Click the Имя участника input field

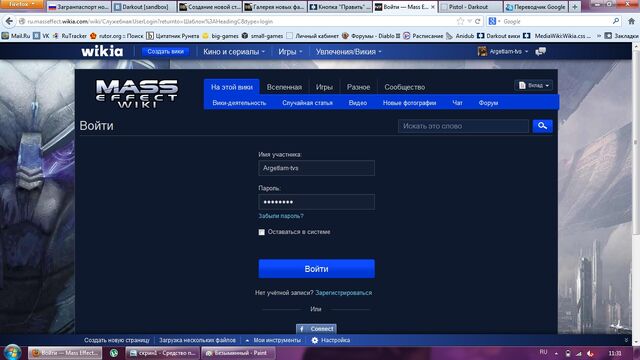click(x=316, y=168)
